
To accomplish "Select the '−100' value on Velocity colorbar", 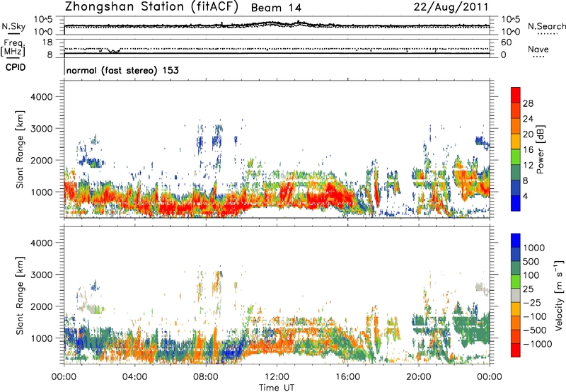I will (x=535, y=316).
